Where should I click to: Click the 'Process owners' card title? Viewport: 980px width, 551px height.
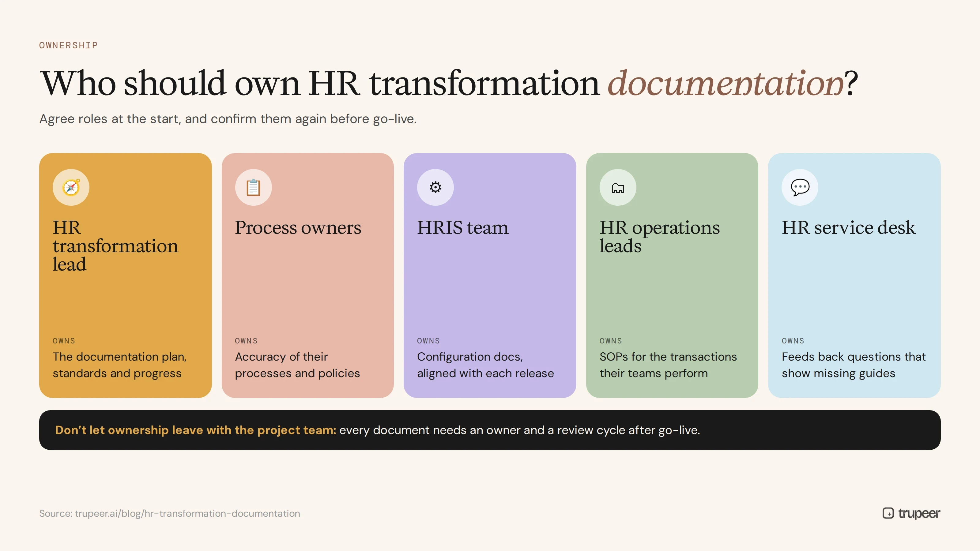[x=298, y=227]
